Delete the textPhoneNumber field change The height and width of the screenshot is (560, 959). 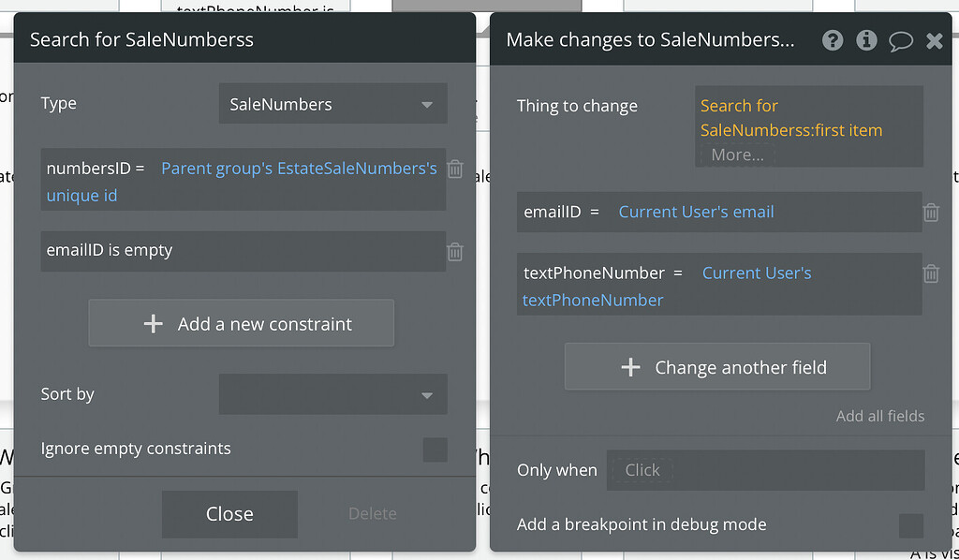click(x=931, y=273)
